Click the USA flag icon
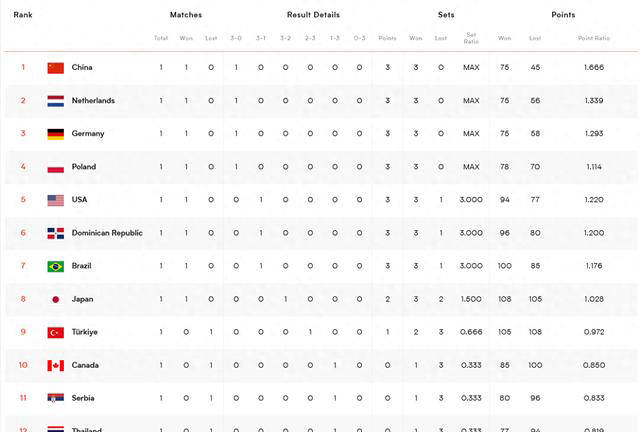 (x=56, y=200)
